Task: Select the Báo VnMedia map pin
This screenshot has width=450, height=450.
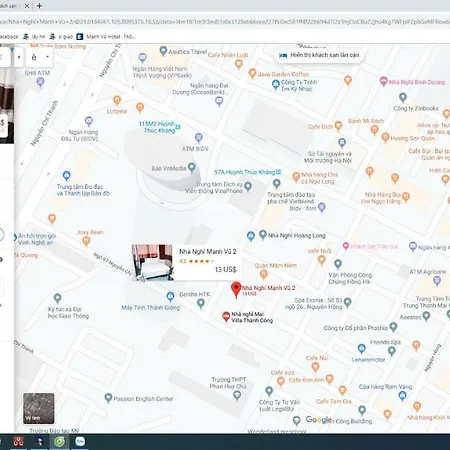Action: pyautogui.click(x=192, y=167)
